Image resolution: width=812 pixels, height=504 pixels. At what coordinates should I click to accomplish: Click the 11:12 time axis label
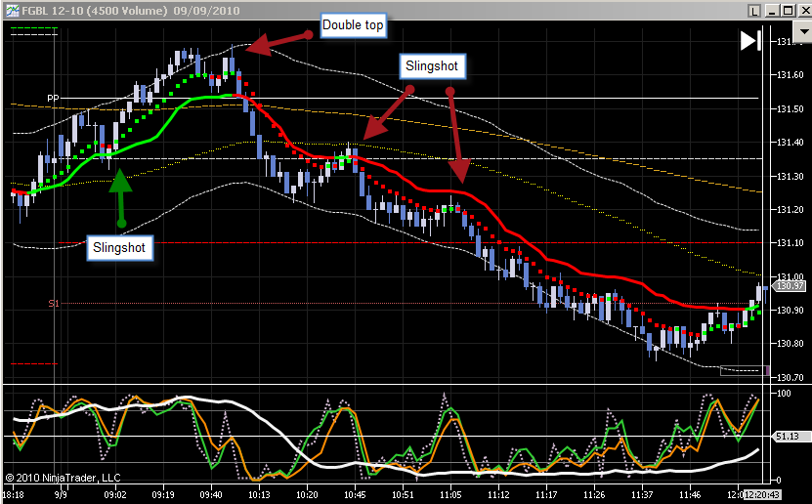click(498, 495)
